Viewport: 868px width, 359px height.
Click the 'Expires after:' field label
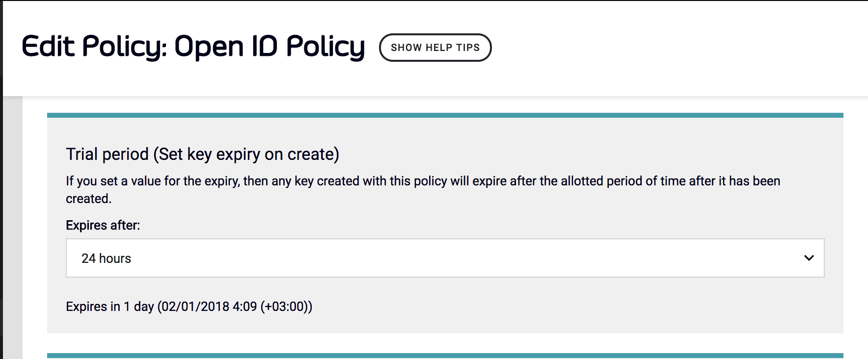[x=103, y=225]
